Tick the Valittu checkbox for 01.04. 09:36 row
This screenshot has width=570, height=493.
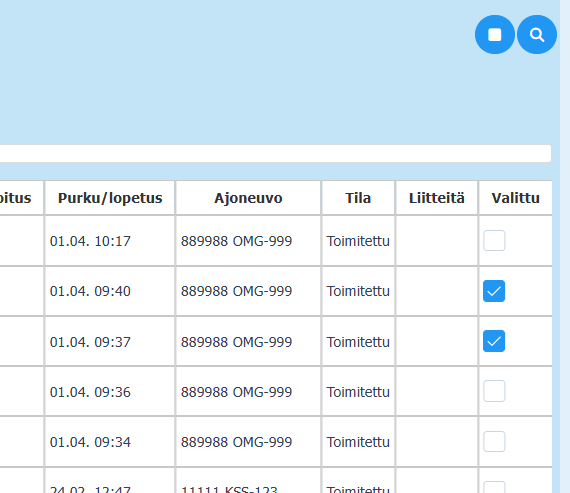[494, 391]
